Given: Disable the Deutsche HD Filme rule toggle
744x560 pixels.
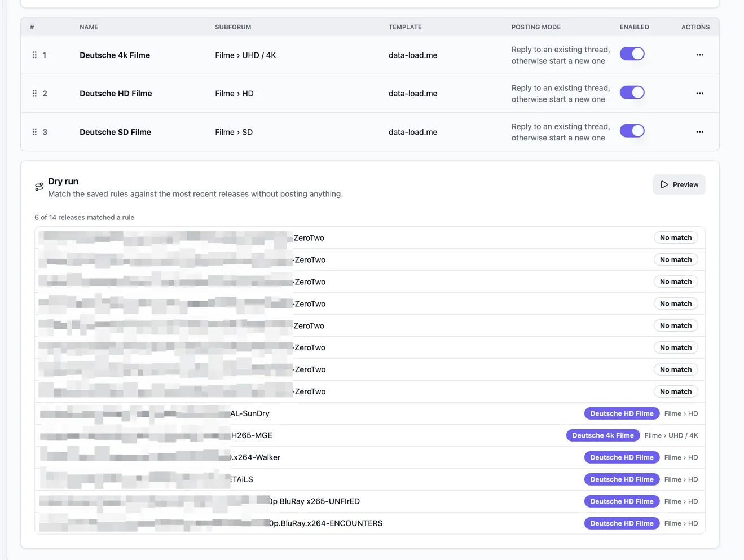Looking at the screenshot, I should 632,92.
